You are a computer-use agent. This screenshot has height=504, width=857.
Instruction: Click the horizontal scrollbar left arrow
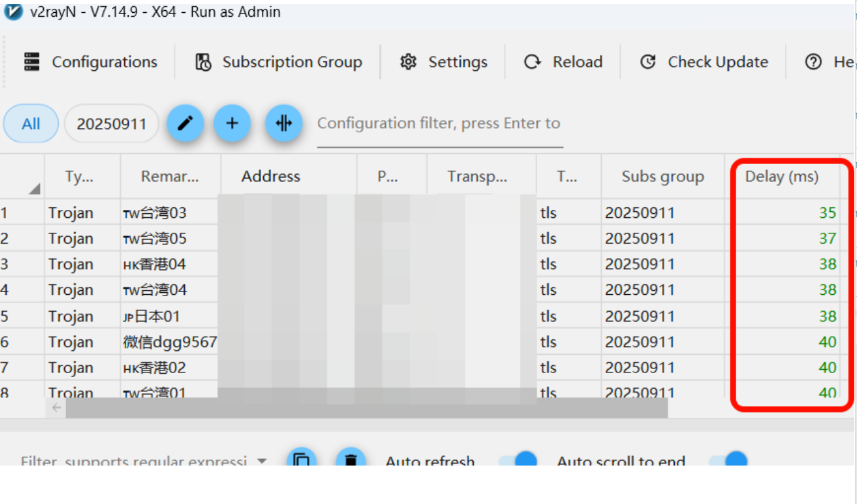click(57, 407)
